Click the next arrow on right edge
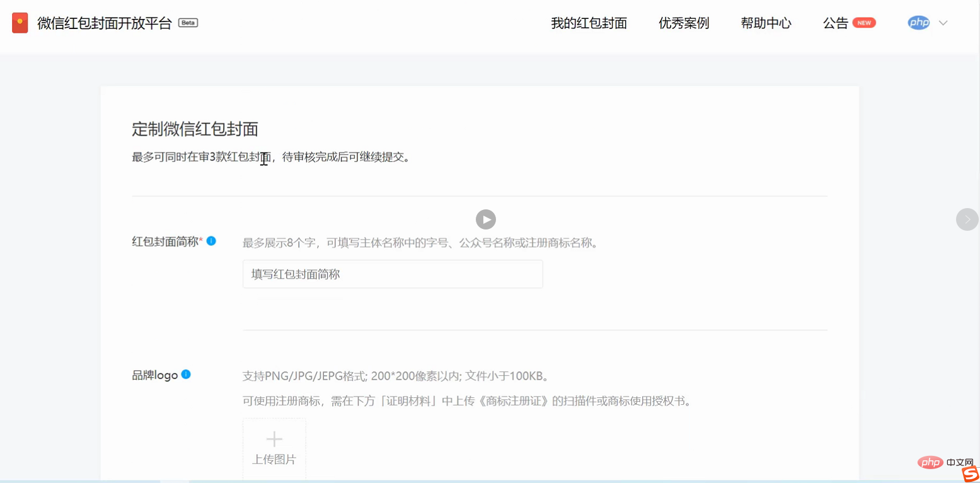This screenshot has width=980, height=483. [x=967, y=219]
